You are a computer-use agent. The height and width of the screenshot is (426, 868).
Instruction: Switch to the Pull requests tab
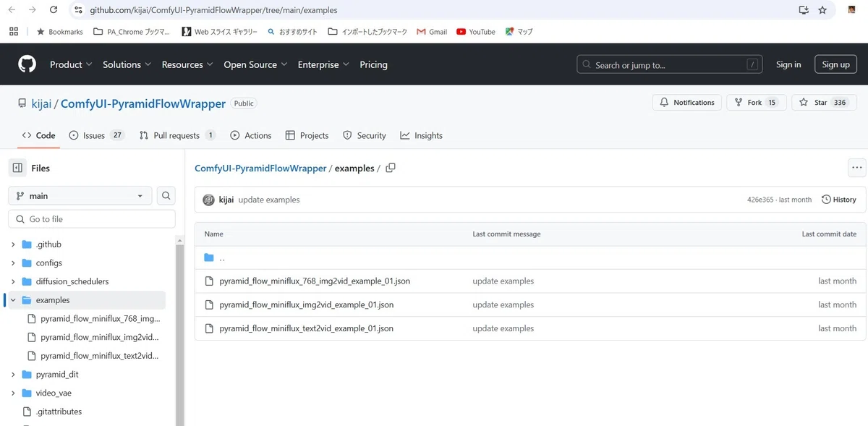click(x=177, y=135)
